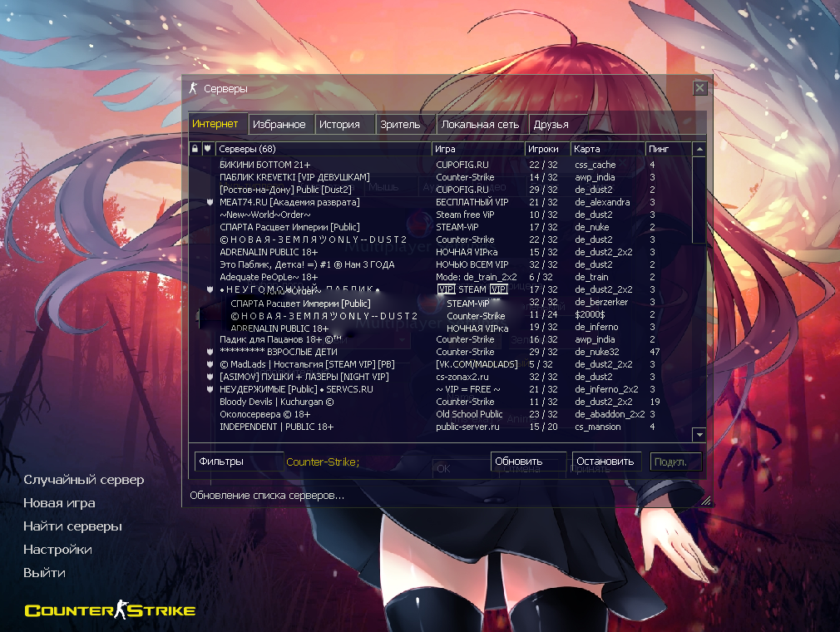Open the Локальная сеть tab
Image resolution: width=840 pixels, height=632 pixels.
[x=480, y=125]
